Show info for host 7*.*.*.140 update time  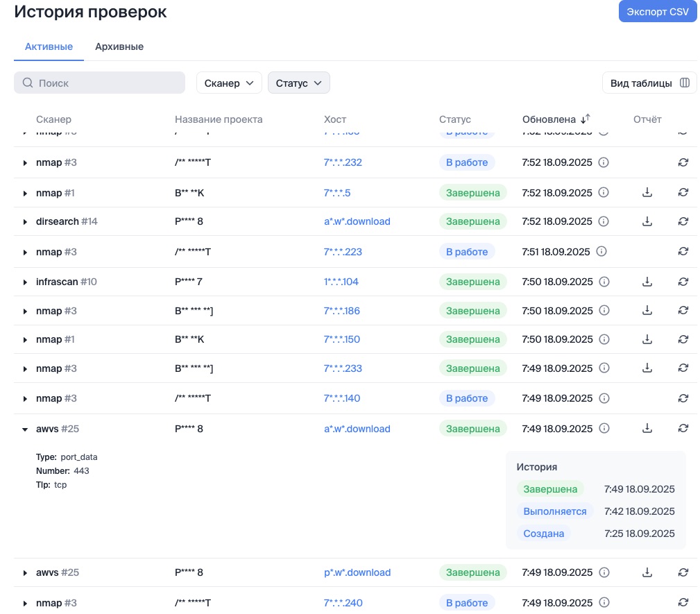(604, 398)
